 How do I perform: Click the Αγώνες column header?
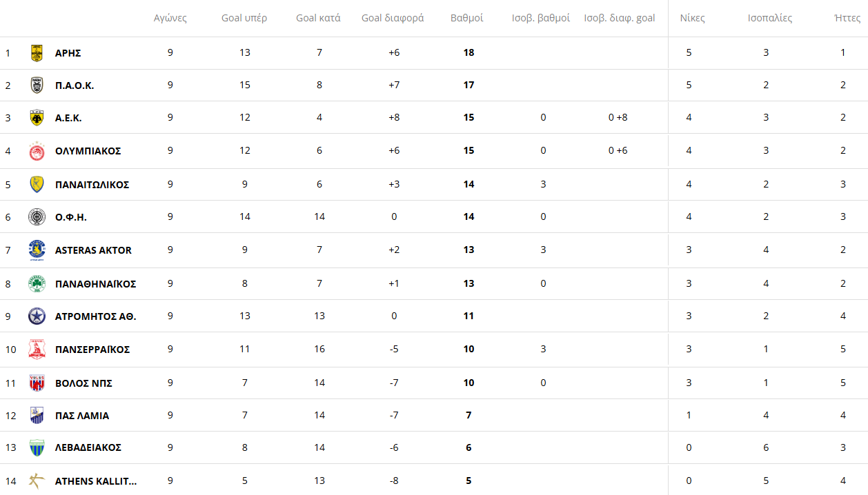pyautogui.click(x=170, y=18)
